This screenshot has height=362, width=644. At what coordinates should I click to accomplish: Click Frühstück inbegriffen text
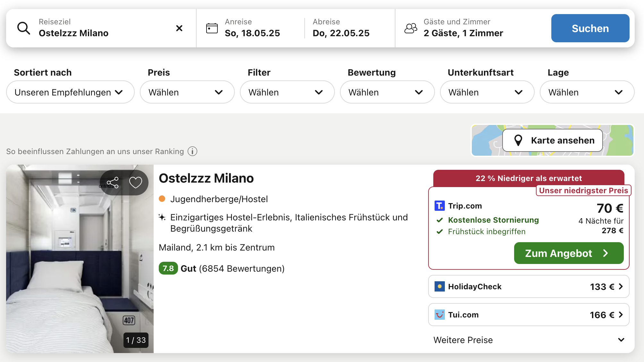pyautogui.click(x=487, y=232)
